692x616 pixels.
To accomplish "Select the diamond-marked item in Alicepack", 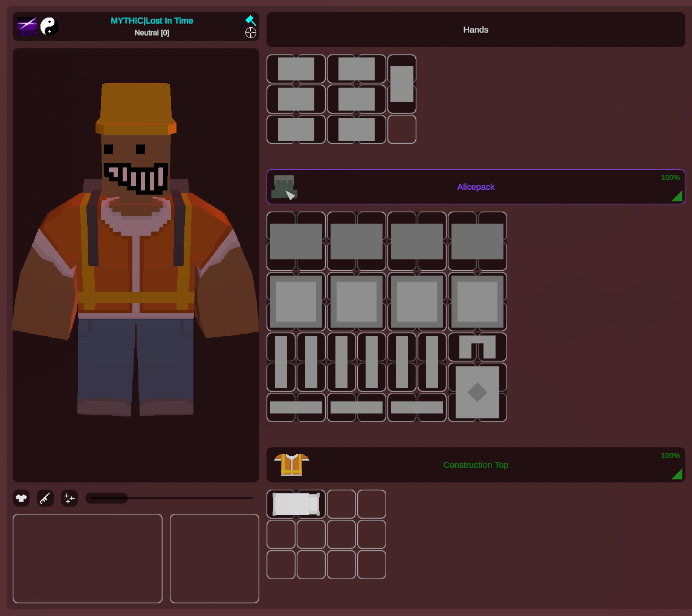I will pyautogui.click(x=477, y=392).
